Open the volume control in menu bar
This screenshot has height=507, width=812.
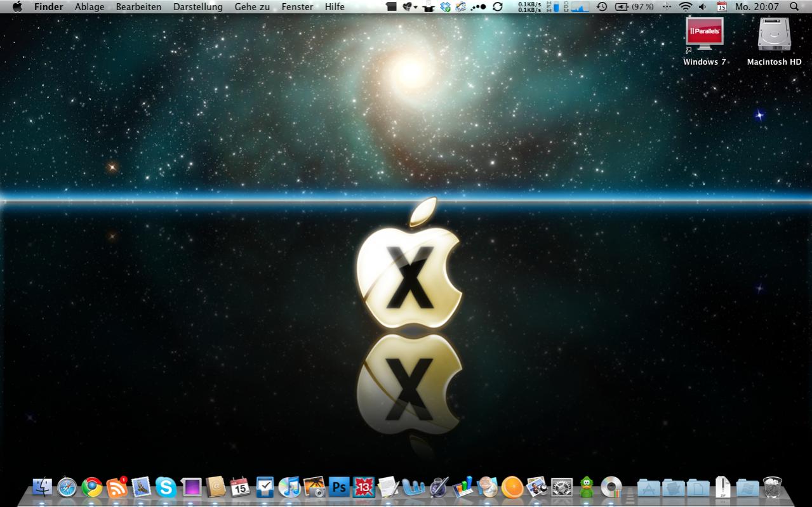point(703,6)
